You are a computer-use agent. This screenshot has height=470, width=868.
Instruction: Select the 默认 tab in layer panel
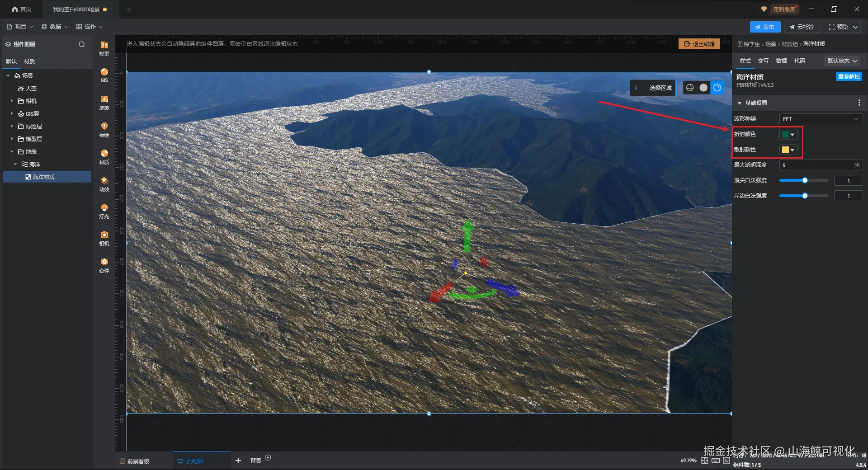(x=11, y=61)
